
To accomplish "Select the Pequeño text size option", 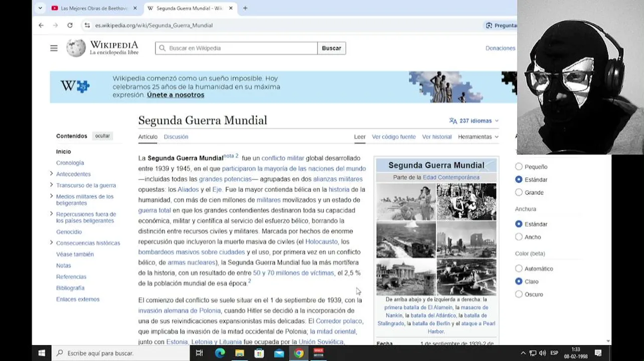I will (519, 166).
